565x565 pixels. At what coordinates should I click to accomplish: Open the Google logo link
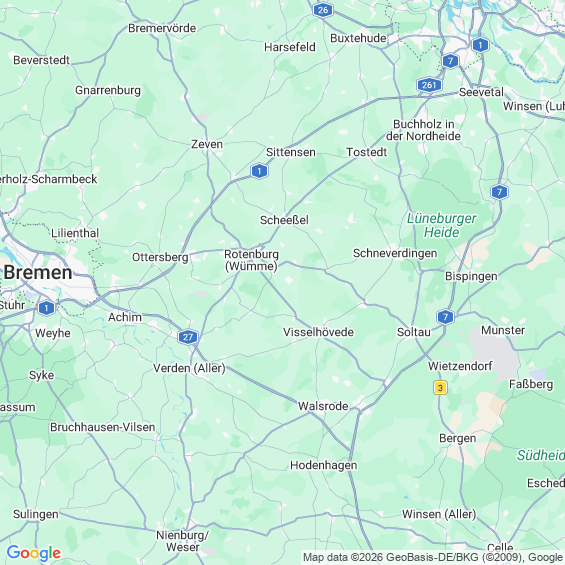(34, 553)
